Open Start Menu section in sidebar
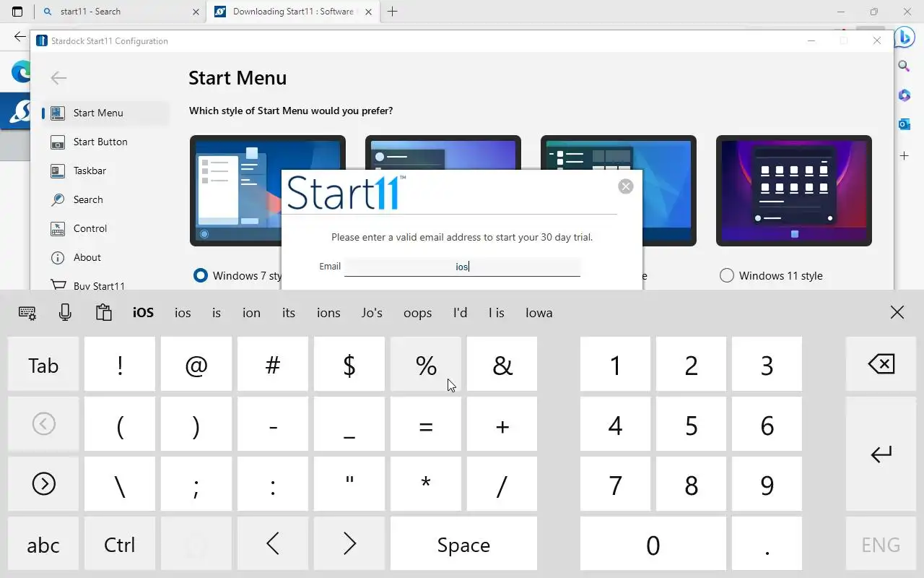Image resolution: width=924 pixels, height=578 pixels. click(105, 113)
